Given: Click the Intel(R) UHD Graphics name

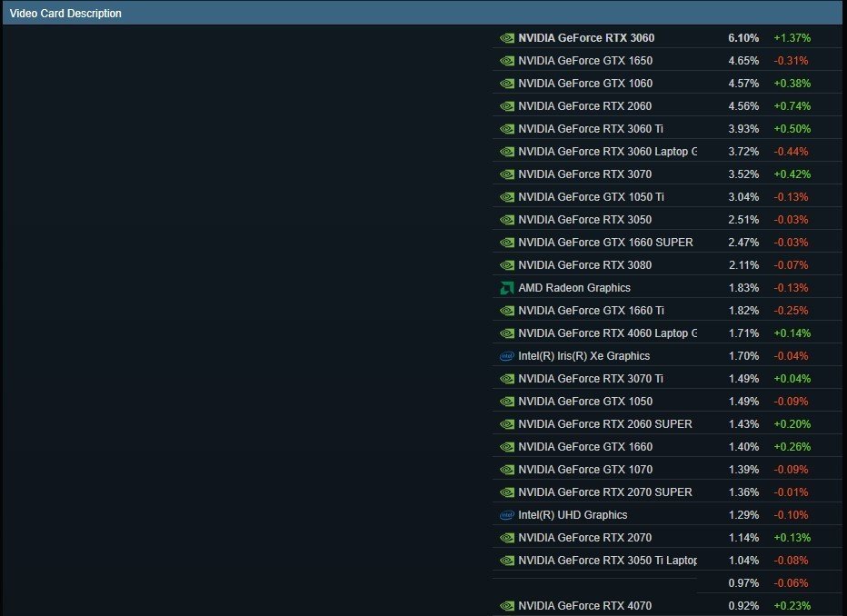Looking at the screenshot, I should click(x=573, y=515).
